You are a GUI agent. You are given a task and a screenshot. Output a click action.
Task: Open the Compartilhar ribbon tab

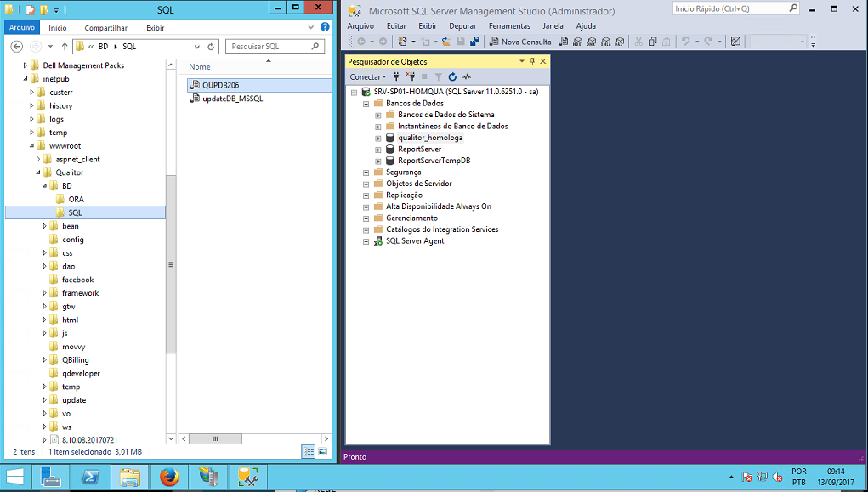105,28
